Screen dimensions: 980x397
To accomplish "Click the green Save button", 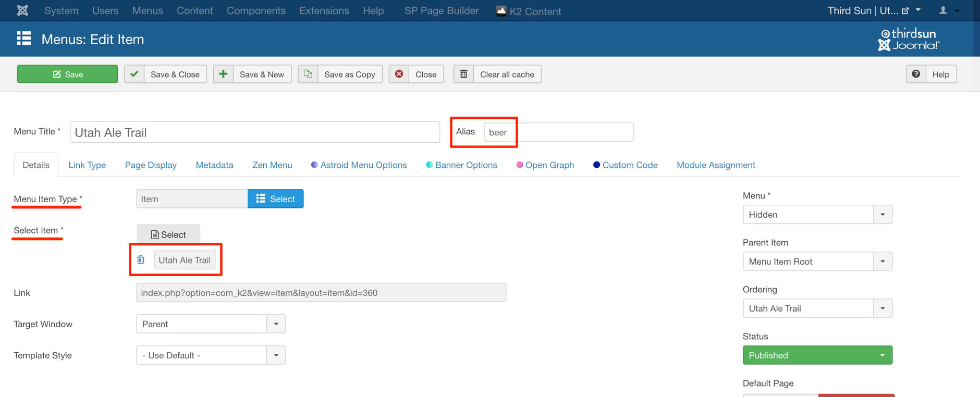I will [x=67, y=74].
